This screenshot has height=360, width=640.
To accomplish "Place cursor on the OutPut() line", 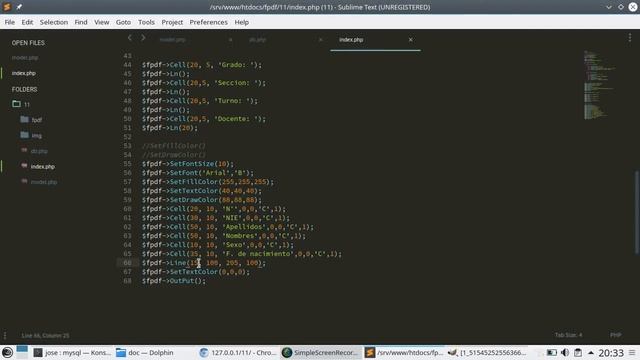I will point(174,281).
